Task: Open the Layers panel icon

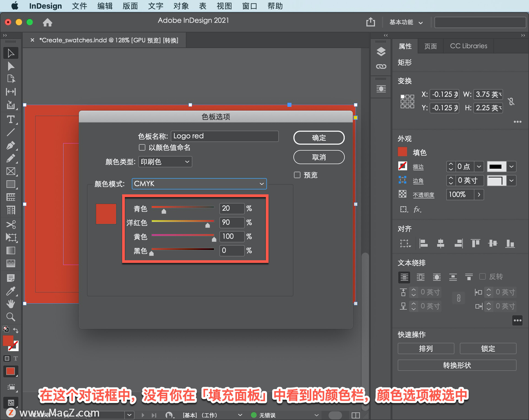Action: pos(381,51)
